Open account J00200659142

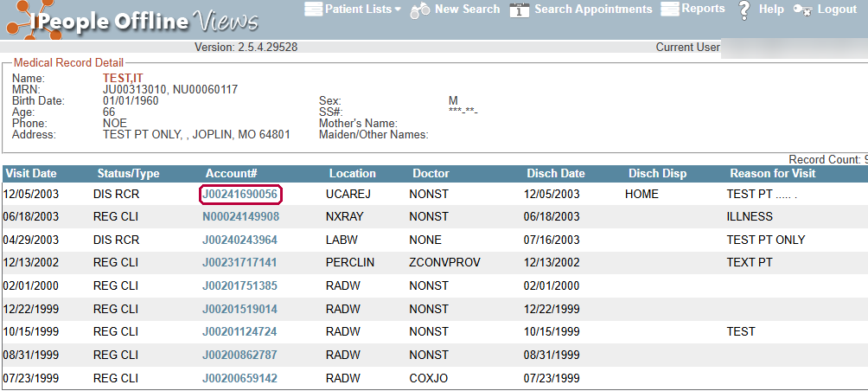tap(239, 378)
